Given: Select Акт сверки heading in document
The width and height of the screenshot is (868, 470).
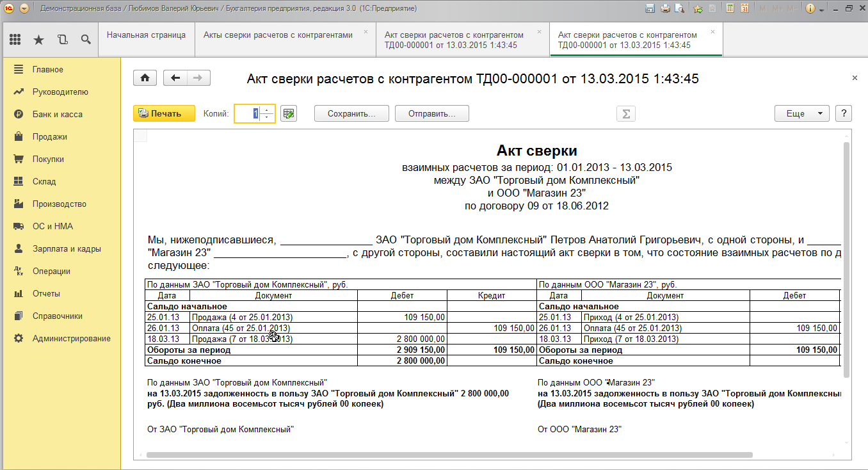Looking at the screenshot, I should tap(537, 151).
